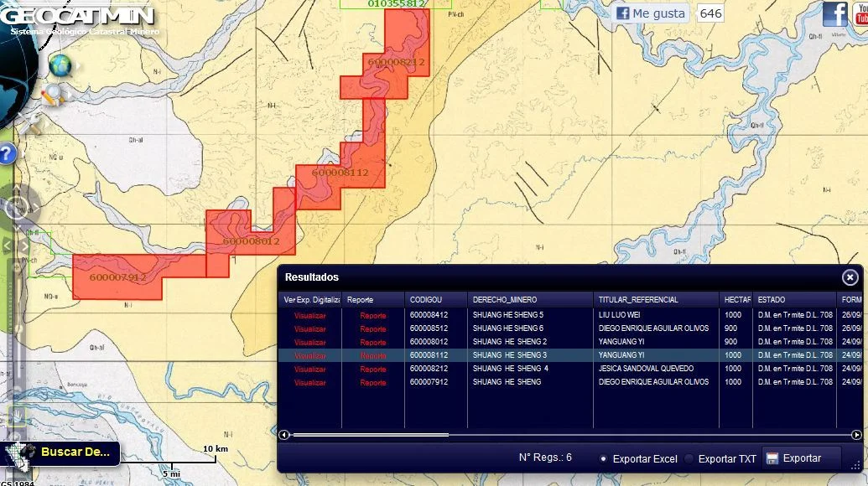Open the Facebook page icon
The image size is (868, 486).
pyautogui.click(x=834, y=13)
